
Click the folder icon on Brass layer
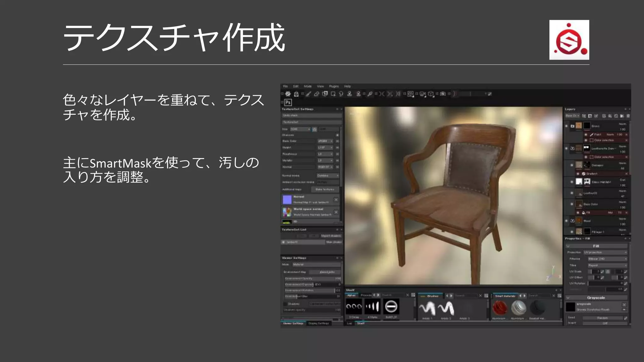[x=572, y=126]
